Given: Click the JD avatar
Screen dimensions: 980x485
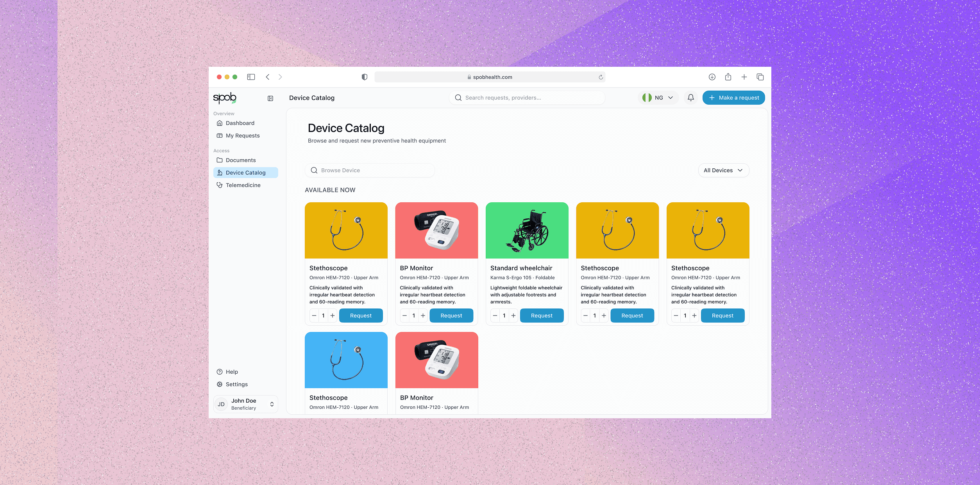Looking at the screenshot, I should [221, 404].
